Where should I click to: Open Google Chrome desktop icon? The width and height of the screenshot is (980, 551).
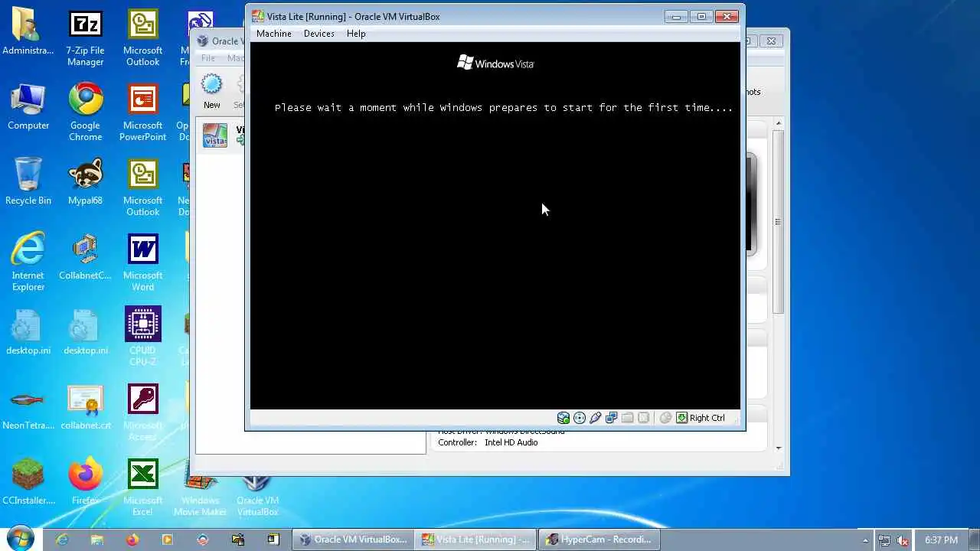[85, 112]
